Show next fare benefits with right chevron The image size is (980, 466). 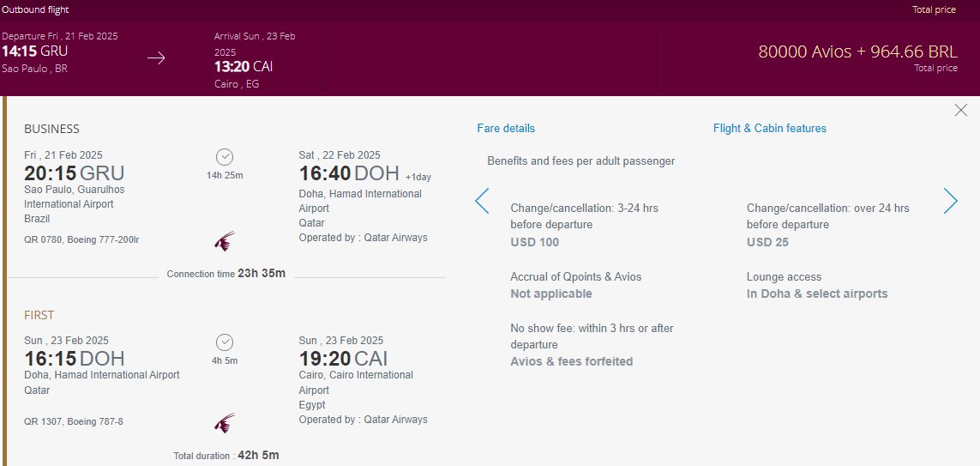[951, 201]
